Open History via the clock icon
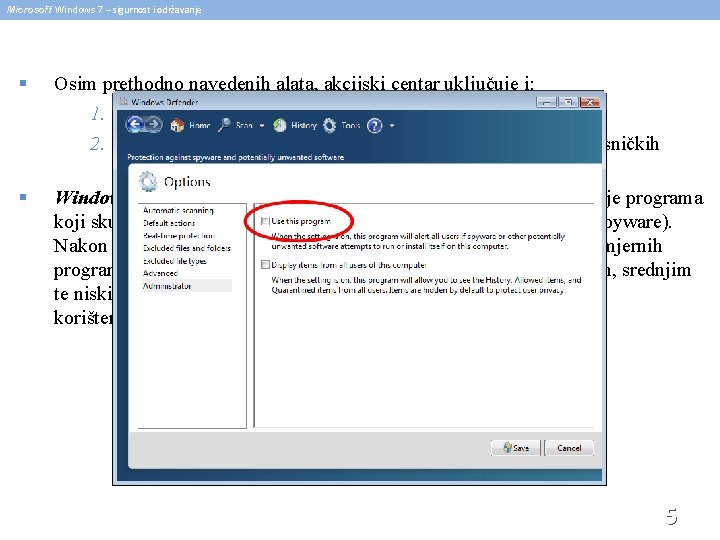 pos(280,125)
